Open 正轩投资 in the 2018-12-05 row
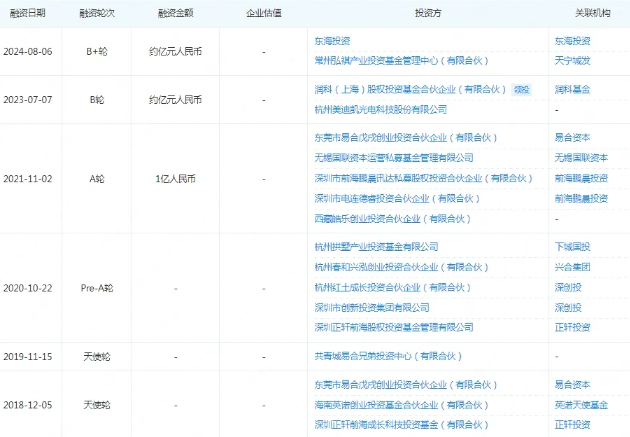630x437 pixels. 573,425
